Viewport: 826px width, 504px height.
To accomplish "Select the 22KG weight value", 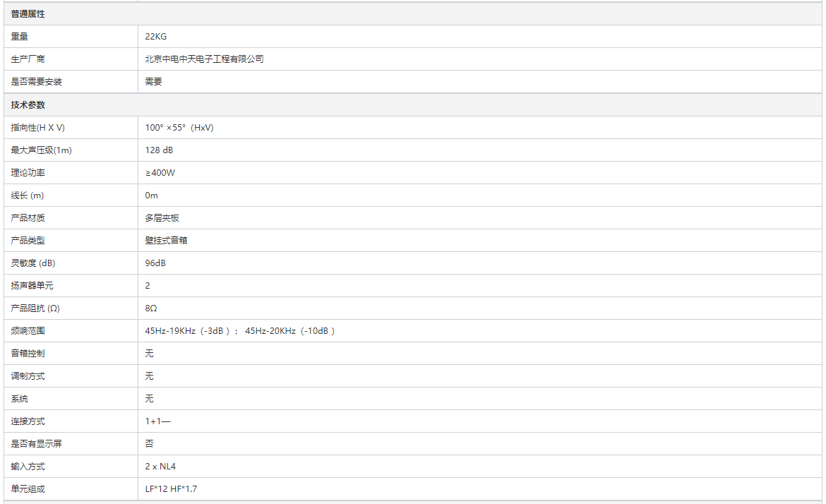I will (156, 37).
